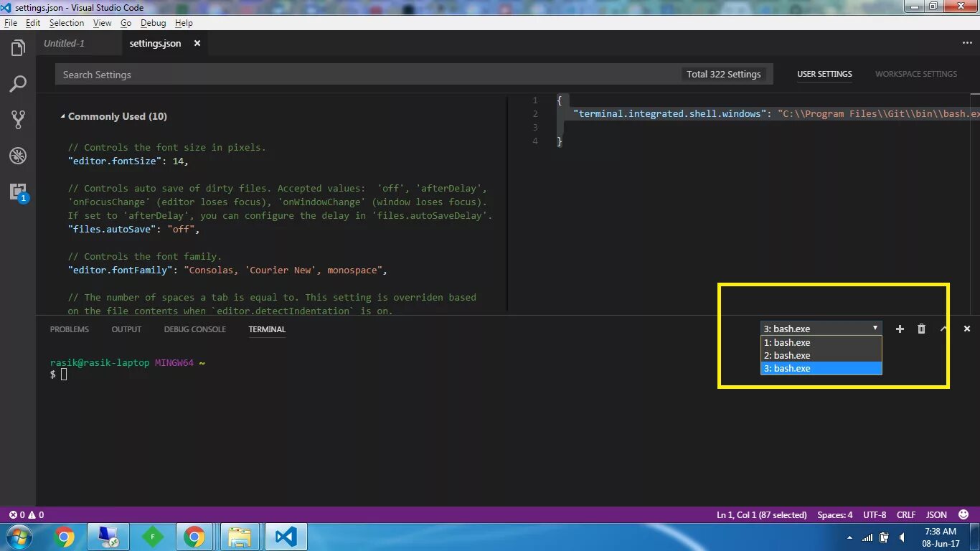
Task: Open the Debug view in activity bar
Action: (x=18, y=156)
